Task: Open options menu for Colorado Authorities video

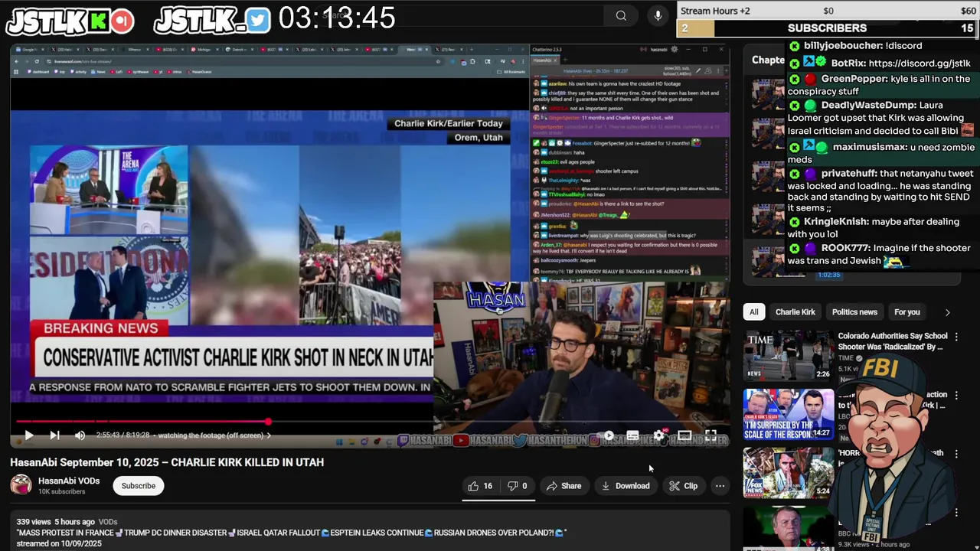Action: 956,337
